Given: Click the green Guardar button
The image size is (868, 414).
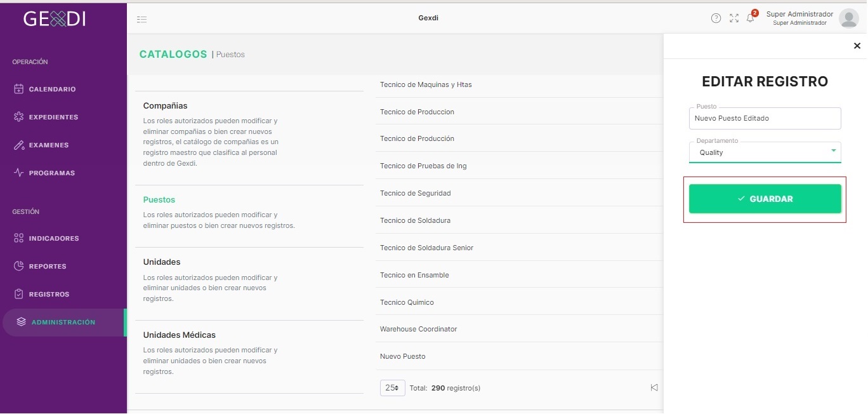Looking at the screenshot, I should point(765,199).
